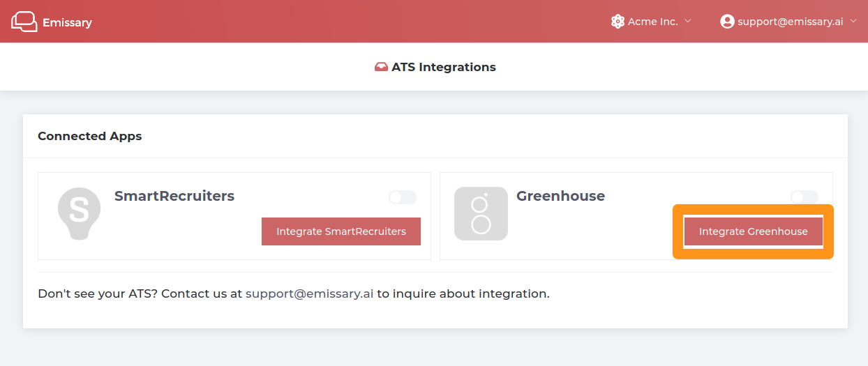Image resolution: width=868 pixels, height=366 pixels.
Task: Click the Emissary brand name text
Action: (67, 22)
